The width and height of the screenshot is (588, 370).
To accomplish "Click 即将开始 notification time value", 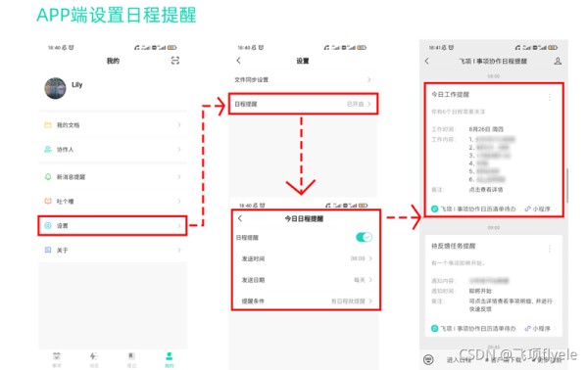I will coord(480,291).
